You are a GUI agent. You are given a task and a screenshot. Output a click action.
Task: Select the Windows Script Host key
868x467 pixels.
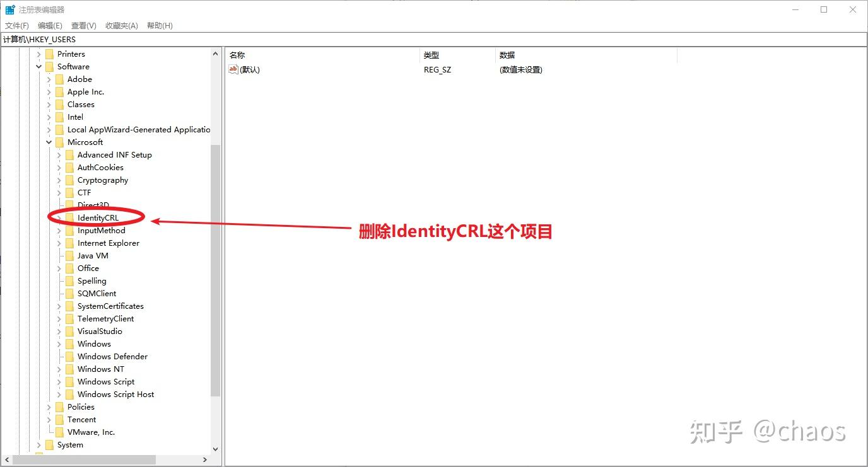coord(115,395)
